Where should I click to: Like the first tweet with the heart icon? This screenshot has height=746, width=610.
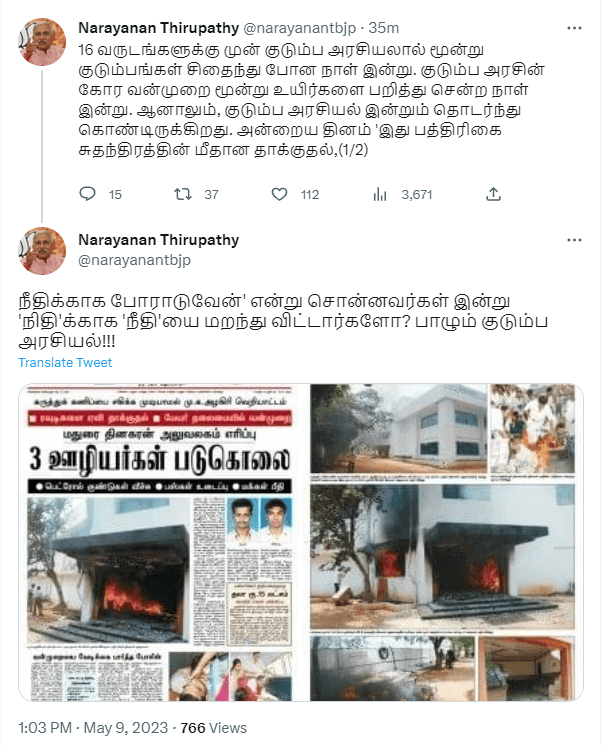click(279, 194)
